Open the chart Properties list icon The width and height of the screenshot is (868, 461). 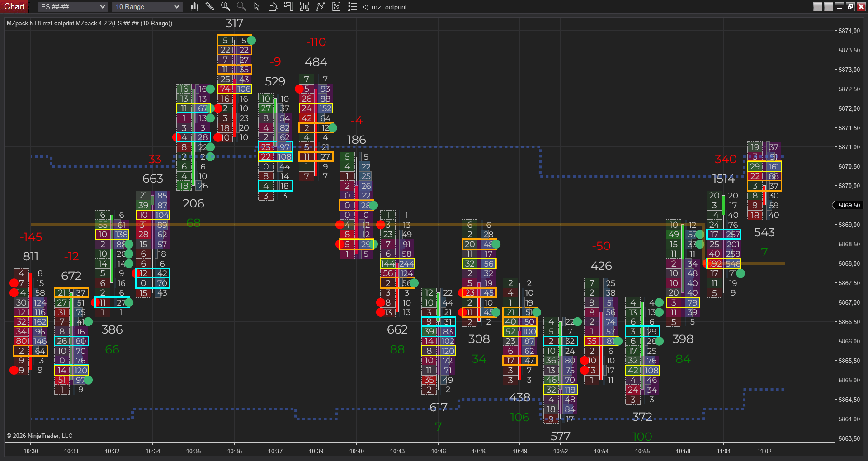pos(352,6)
